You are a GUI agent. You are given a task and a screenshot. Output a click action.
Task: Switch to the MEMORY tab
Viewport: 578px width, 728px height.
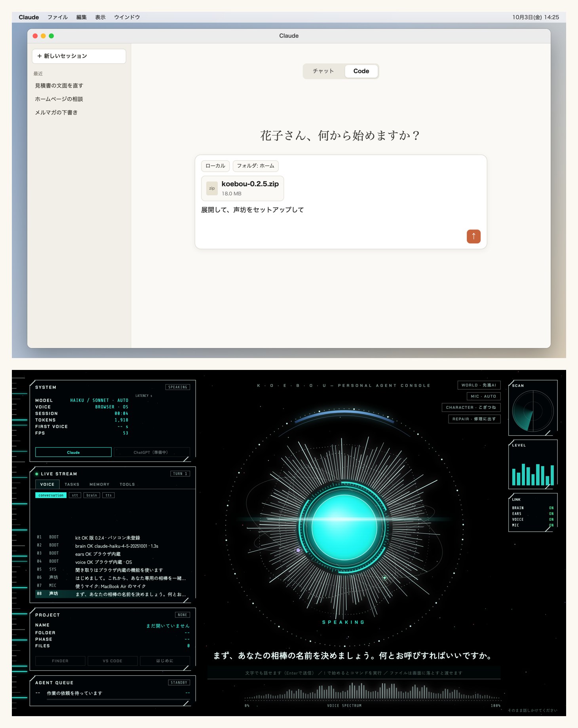point(99,484)
